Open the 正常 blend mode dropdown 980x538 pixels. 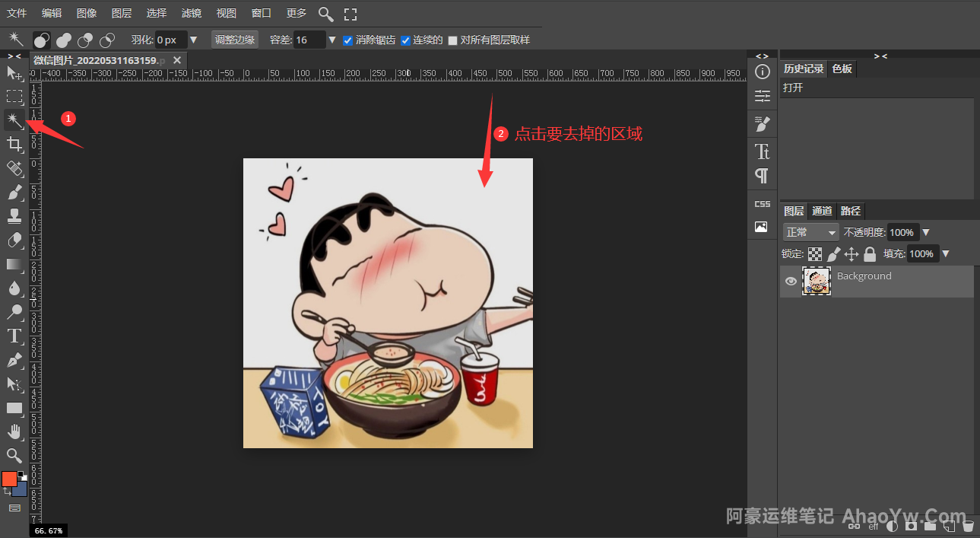[810, 232]
